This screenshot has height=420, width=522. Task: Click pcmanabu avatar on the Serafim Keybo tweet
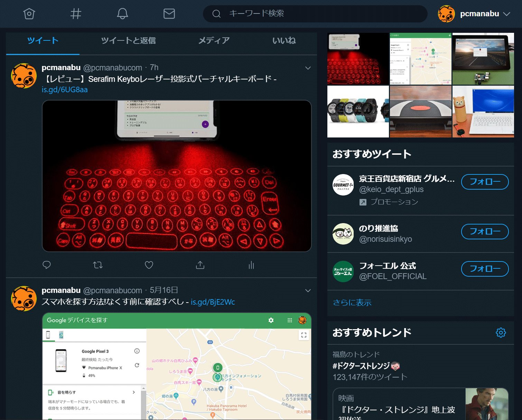tap(24, 76)
